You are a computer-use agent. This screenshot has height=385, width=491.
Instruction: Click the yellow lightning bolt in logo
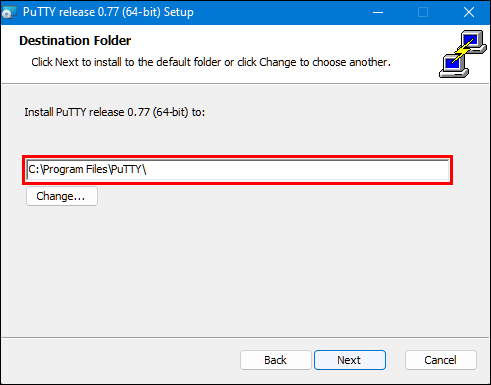coord(462,52)
